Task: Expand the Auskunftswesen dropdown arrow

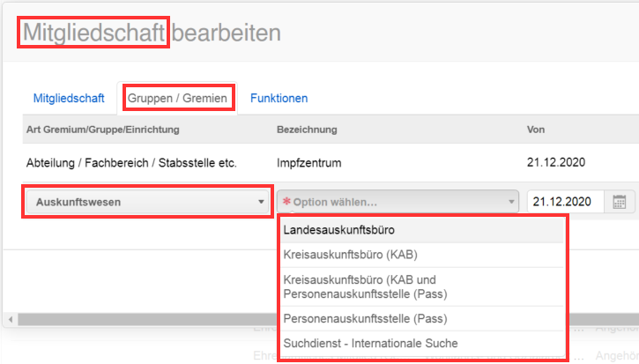Action: point(261,202)
